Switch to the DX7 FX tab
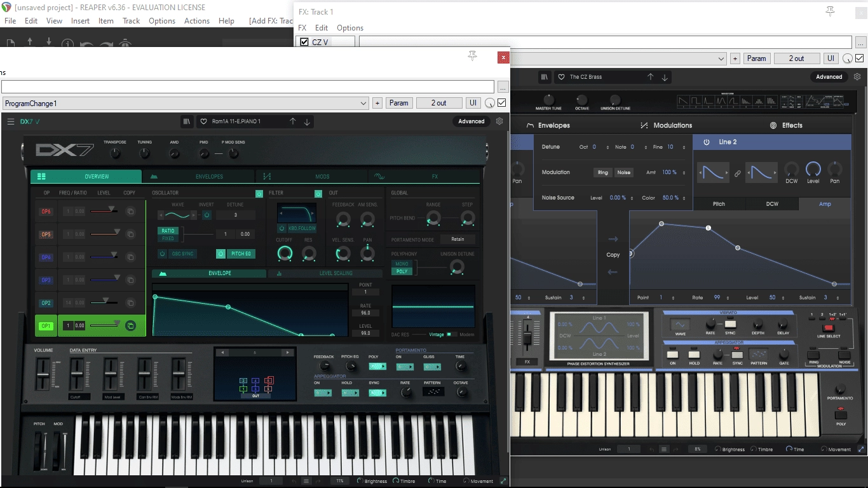Viewport: 868px width, 488px height. 424,177
